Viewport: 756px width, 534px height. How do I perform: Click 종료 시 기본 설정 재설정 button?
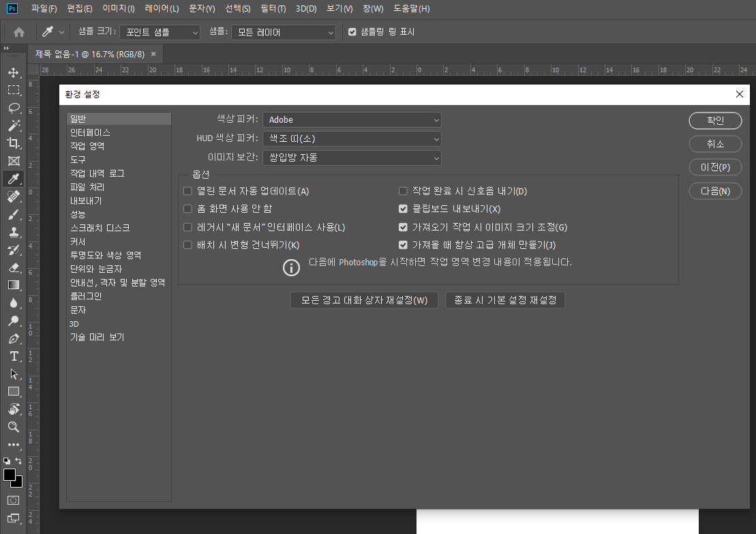[x=505, y=300]
